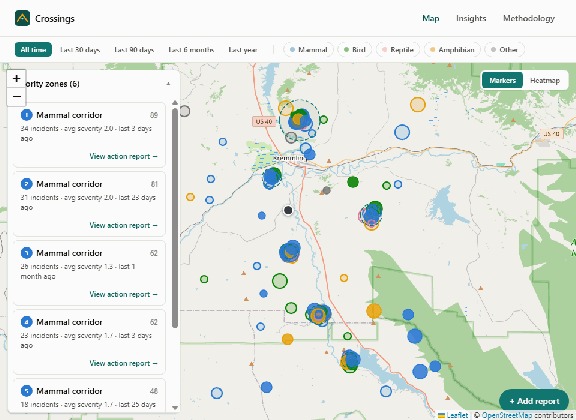576x420 pixels.
Task: Click the dashed cluster circle near US 40
Action: click(x=300, y=120)
